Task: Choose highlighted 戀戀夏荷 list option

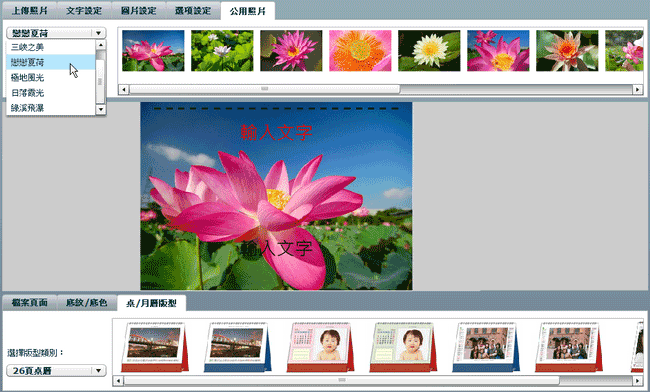Action: 51,62
